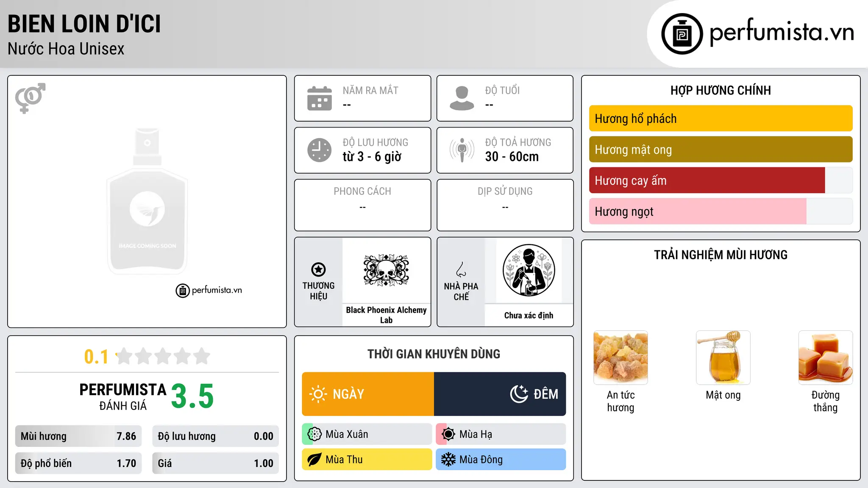Click the unisex gender symbol icon
Viewport: 868px width, 488px height.
pyautogui.click(x=30, y=98)
